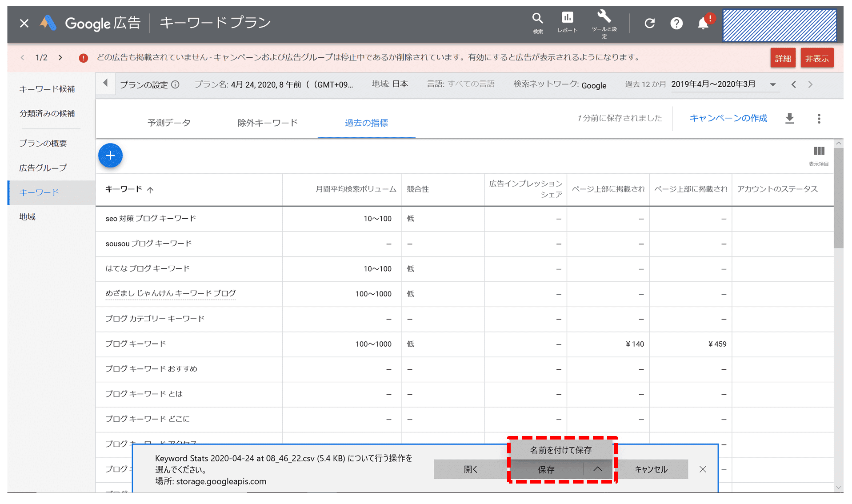Close the keyword plan with the X icon
Image resolution: width=852 pixels, height=504 pixels.
tap(24, 23)
